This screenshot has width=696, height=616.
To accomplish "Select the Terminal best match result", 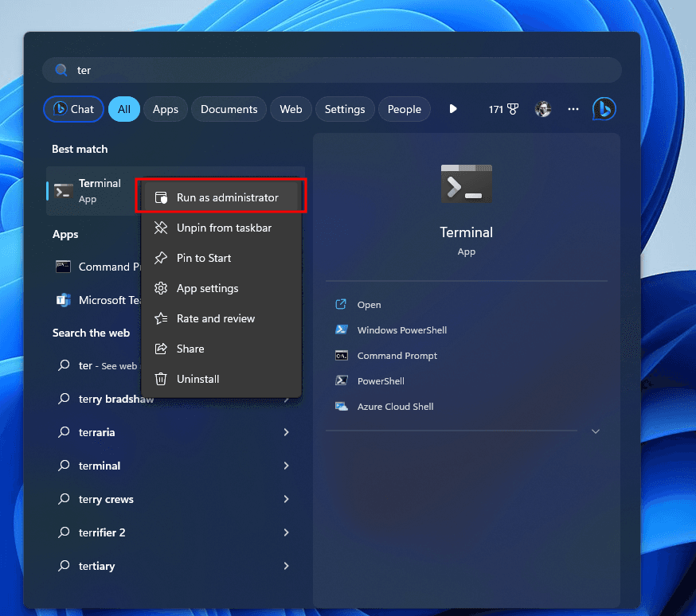I will (x=93, y=191).
